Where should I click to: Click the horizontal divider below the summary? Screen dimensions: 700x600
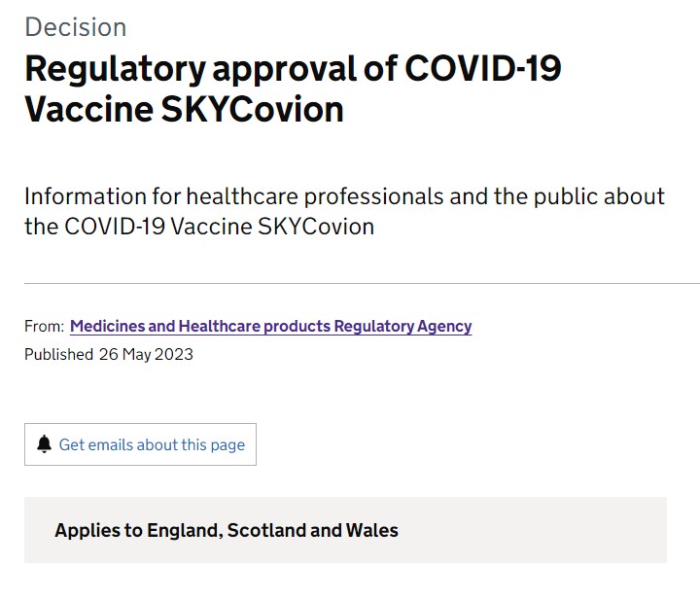pos(350,283)
